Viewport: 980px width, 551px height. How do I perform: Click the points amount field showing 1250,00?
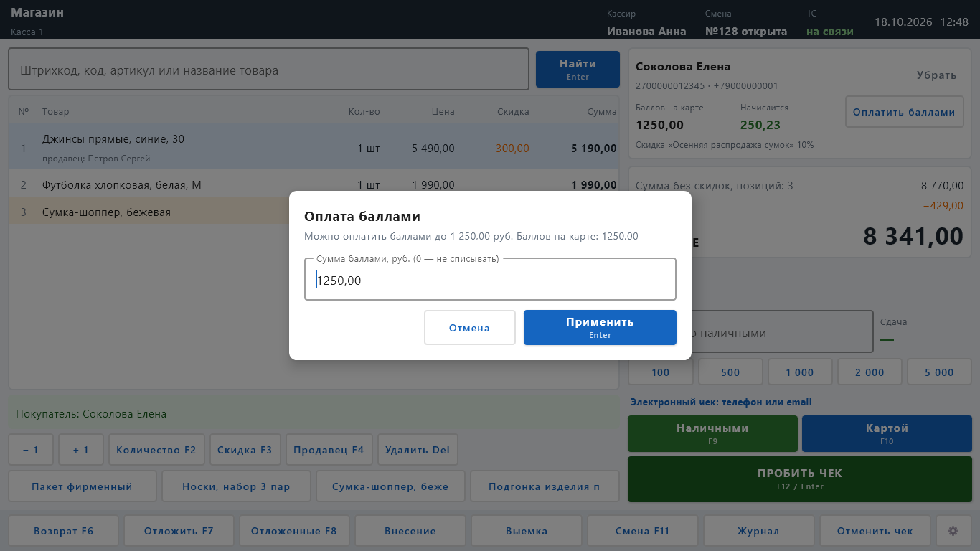click(490, 280)
